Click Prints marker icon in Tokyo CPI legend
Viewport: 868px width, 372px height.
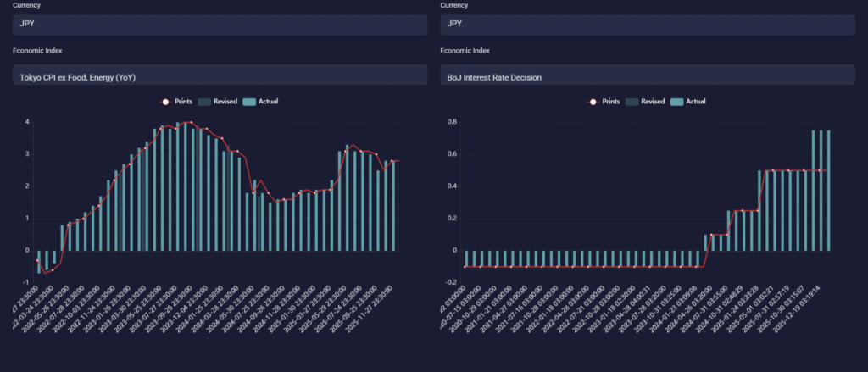165,102
